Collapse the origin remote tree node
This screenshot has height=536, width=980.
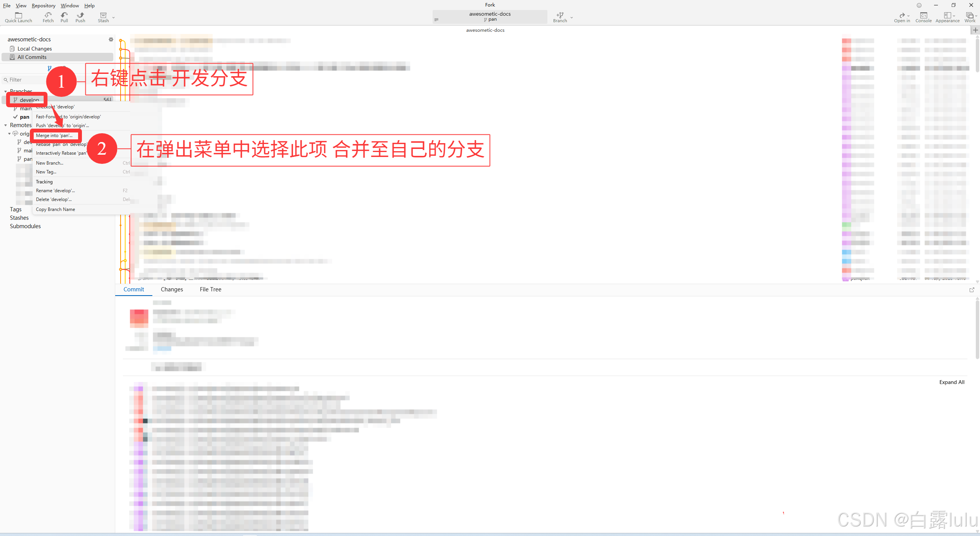click(10, 134)
